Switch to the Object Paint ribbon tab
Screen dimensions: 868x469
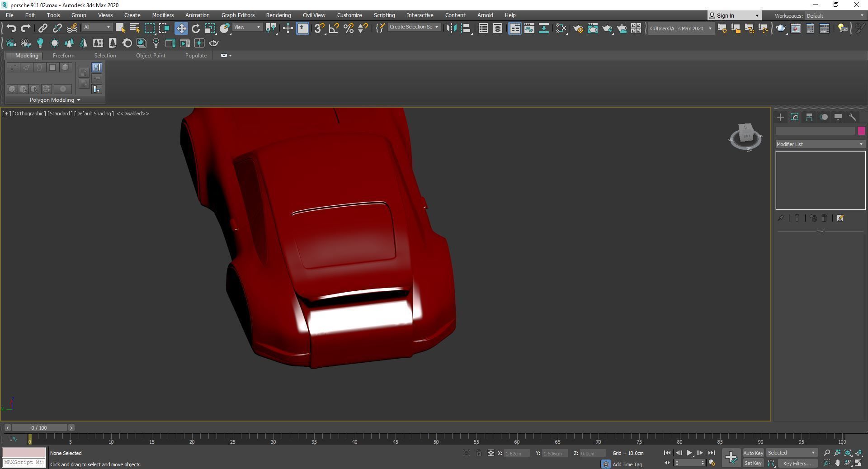pos(151,56)
